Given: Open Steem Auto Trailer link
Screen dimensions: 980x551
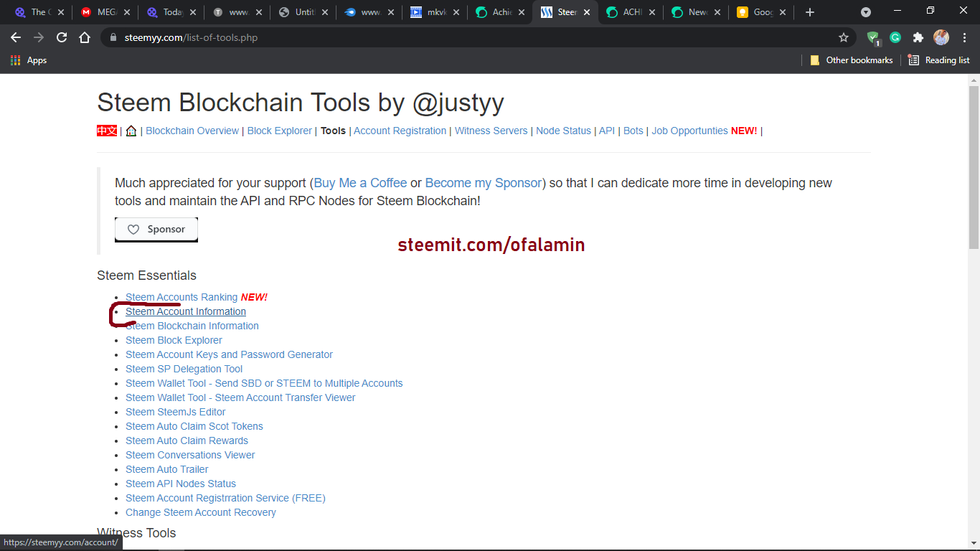Looking at the screenshot, I should [x=167, y=469].
